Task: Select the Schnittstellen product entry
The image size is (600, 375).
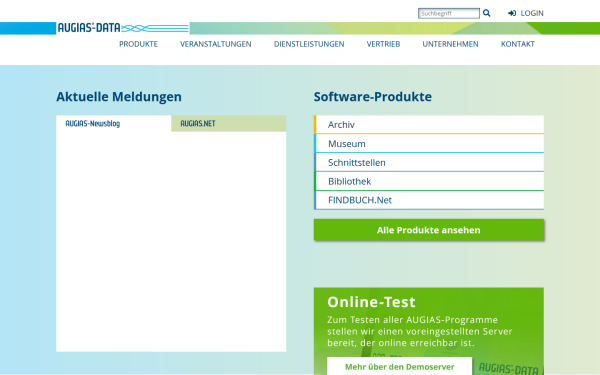Action: point(429,163)
